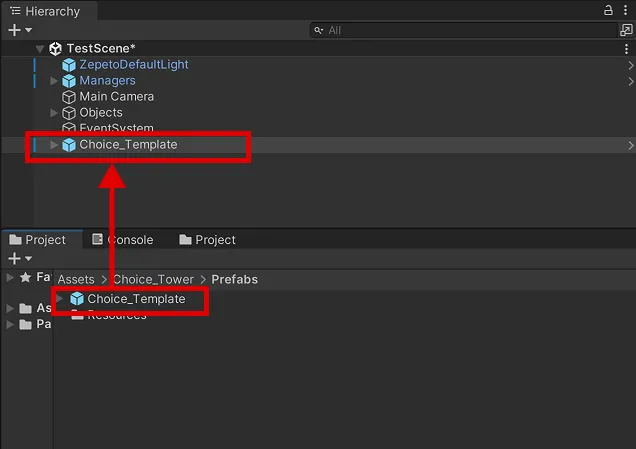Open the Managers prefab with its right chevron
636x449 pixels.
pos(631,82)
